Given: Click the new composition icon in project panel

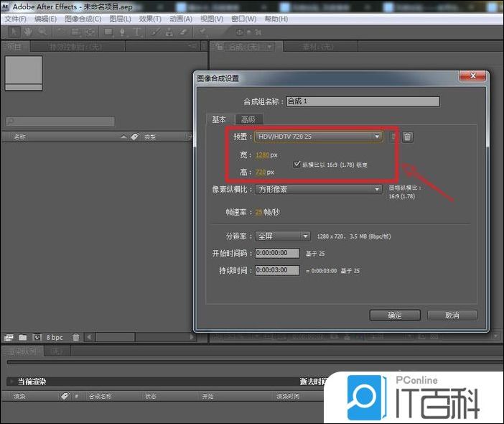Looking at the screenshot, I should 36,337.
